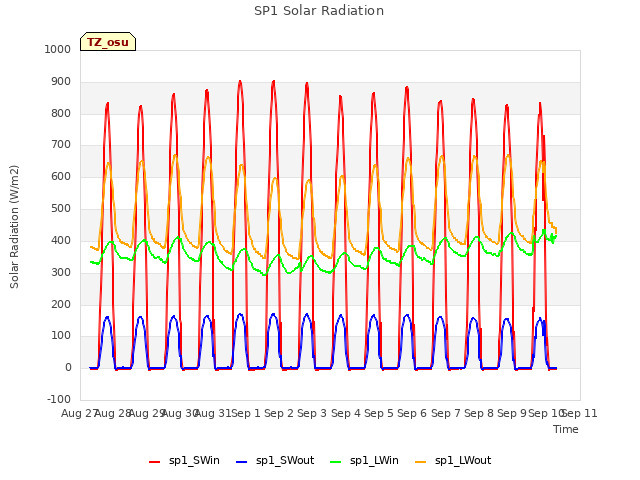Click the Sep 7 x-axis date label
This screenshot has width=640, height=480.
pyautogui.click(x=446, y=413)
